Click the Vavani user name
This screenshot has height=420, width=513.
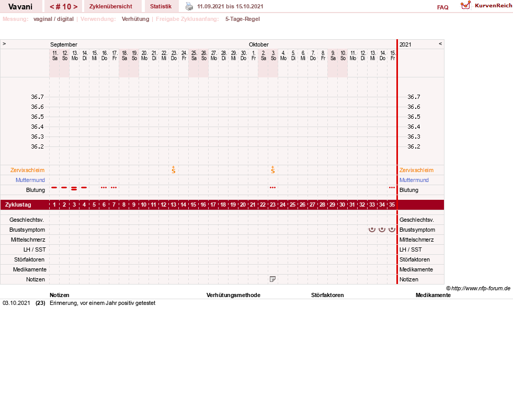[x=20, y=7]
